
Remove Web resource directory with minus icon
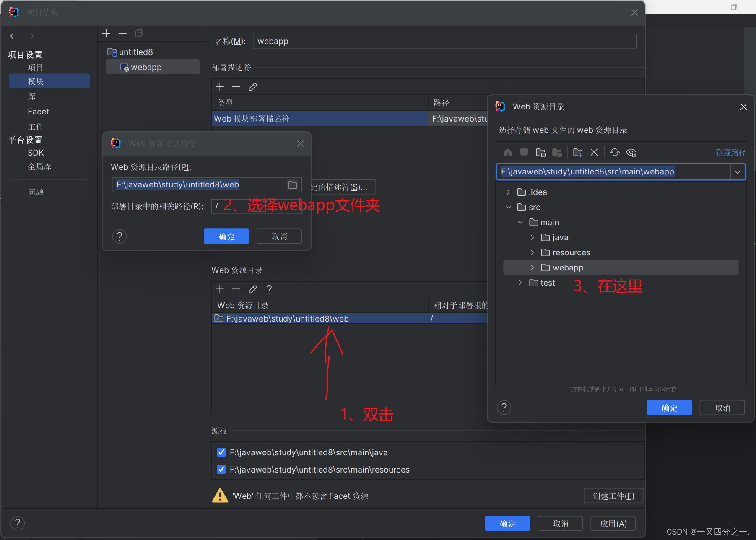pyautogui.click(x=236, y=289)
